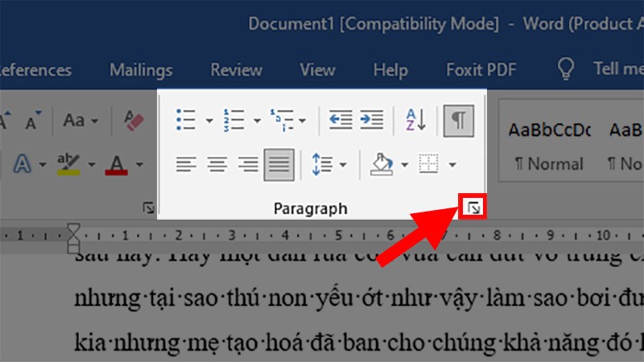Center the paragraph text
This screenshot has height=362, width=644.
click(x=217, y=165)
